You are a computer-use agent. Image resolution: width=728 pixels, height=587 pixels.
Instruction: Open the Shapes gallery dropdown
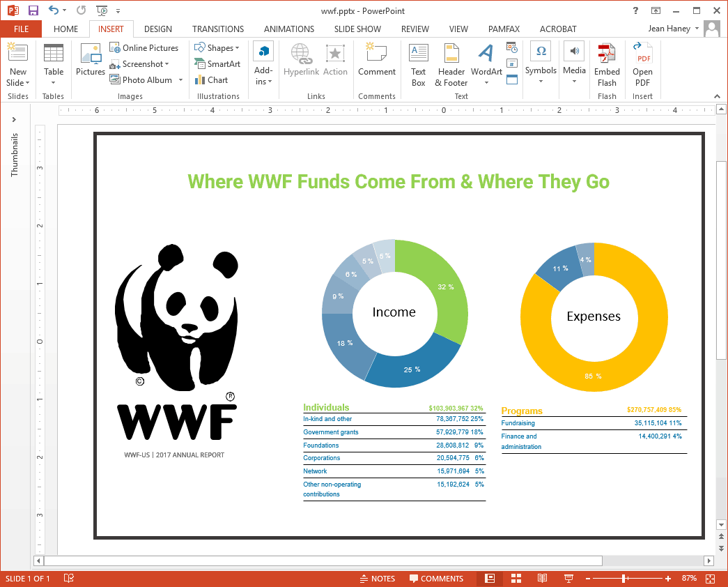pos(217,48)
